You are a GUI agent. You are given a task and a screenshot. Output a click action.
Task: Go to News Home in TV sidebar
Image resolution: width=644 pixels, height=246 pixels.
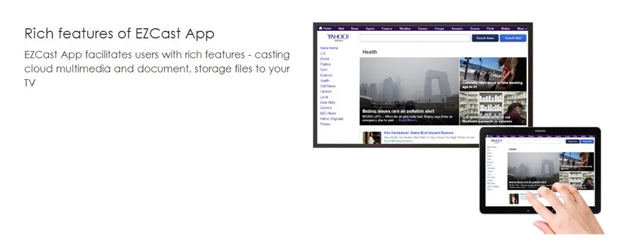[329, 48]
